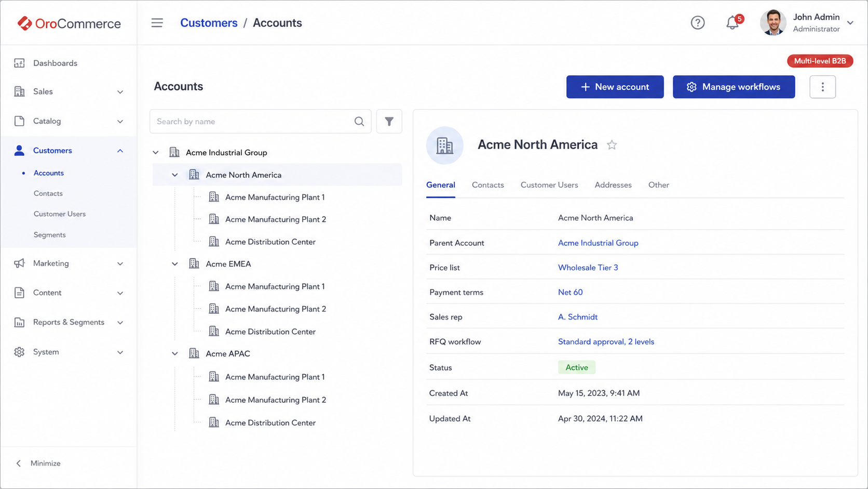
Task: Open the A. Schmidt sales rep link
Action: pyautogui.click(x=578, y=317)
